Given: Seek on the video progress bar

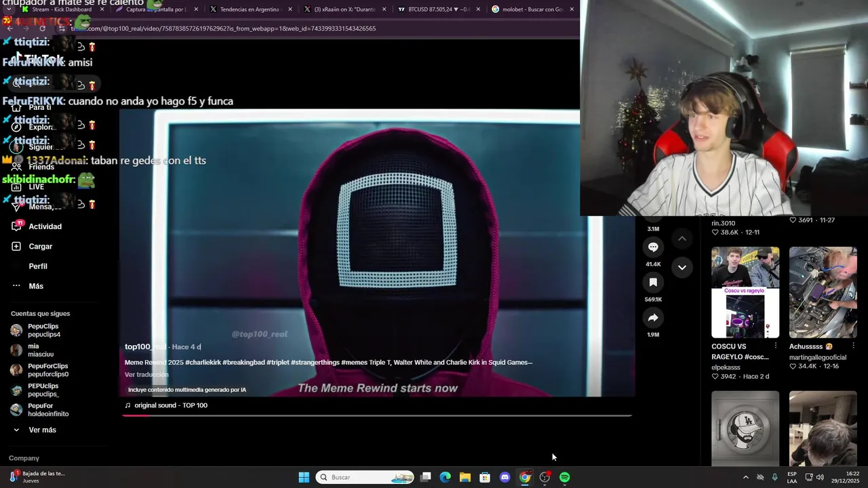Looking at the screenshot, I should [377, 415].
